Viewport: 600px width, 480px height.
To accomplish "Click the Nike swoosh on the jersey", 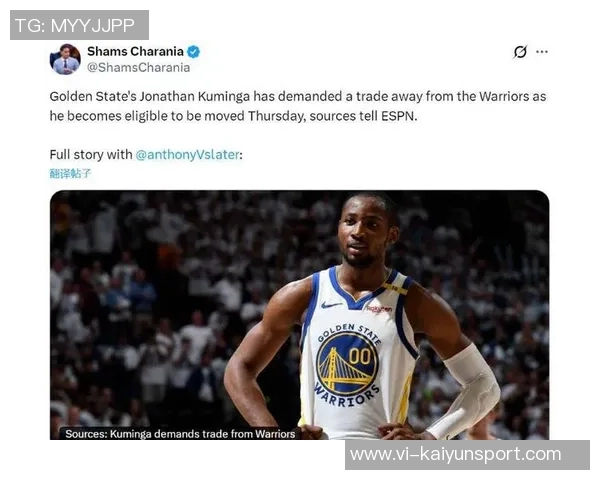I will (x=331, y=305).
